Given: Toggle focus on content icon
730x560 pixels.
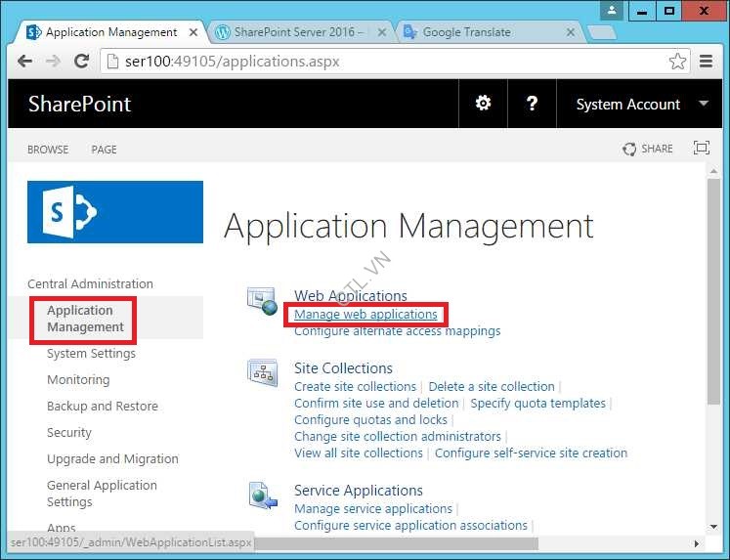Looking at the screenshot, I should (x=701, y=149).
